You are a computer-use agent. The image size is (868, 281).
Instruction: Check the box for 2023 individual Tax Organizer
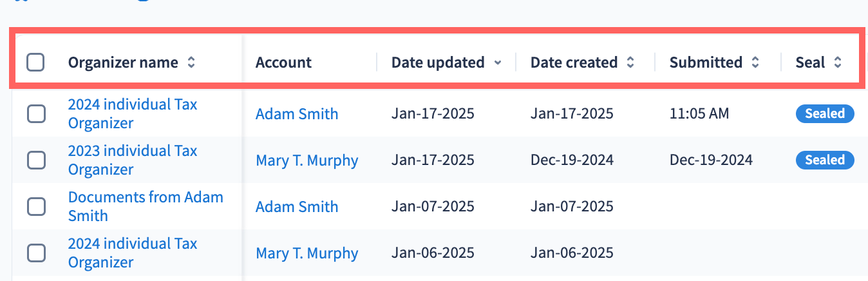(36, 160)
